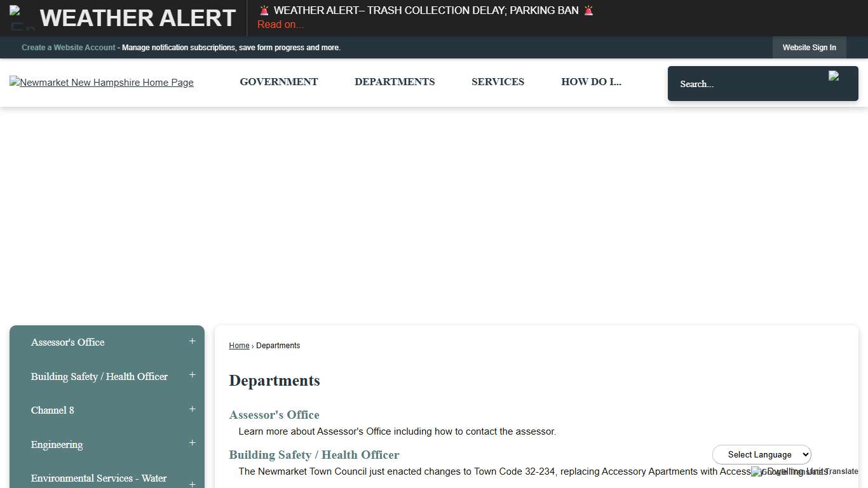The image size is (868, 488).
Task: Open the Select Language dropdown
Action: click(x=761, y=454)
